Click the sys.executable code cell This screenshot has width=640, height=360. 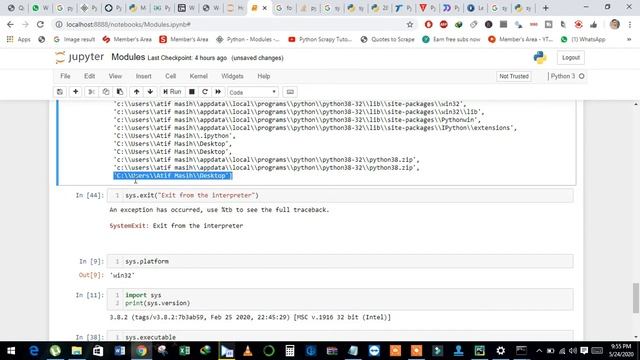click(340, 336)
